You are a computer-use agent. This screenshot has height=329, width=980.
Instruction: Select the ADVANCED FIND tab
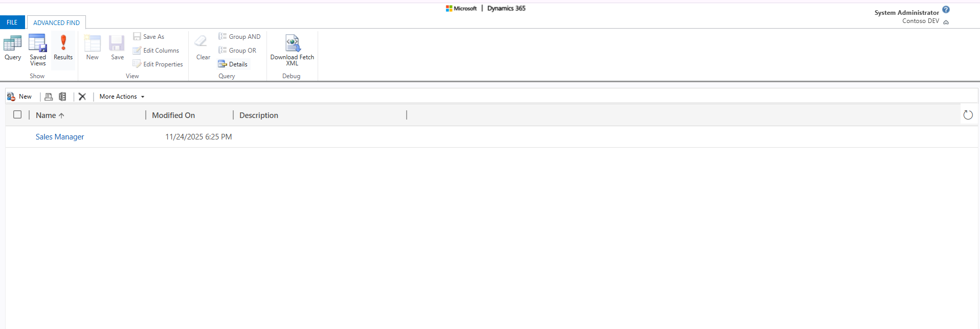[56, 22]
